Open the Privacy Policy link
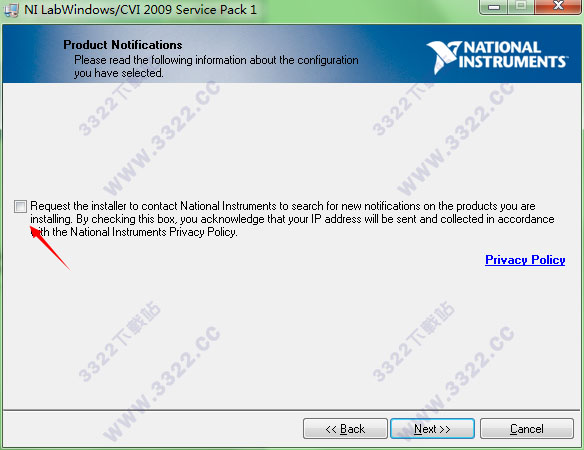This screenshot has height=450, width=584. [x=525, y=260]
